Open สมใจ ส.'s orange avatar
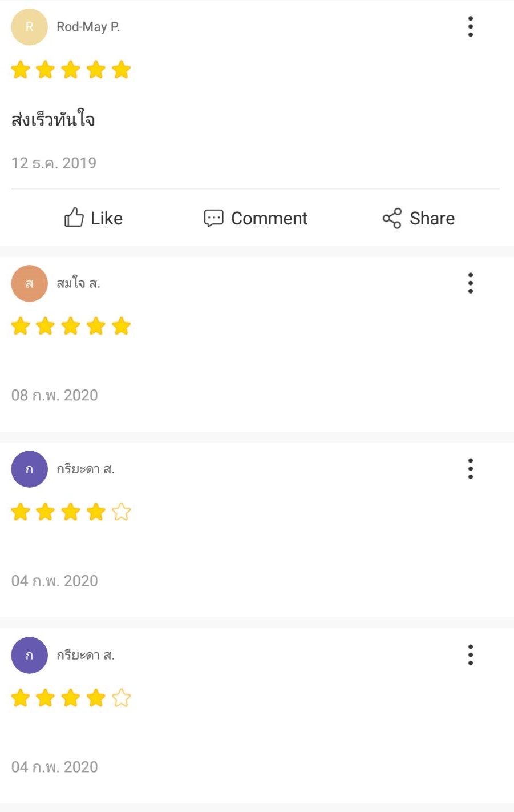Screen dimensions: 514x812 (29, 283)
